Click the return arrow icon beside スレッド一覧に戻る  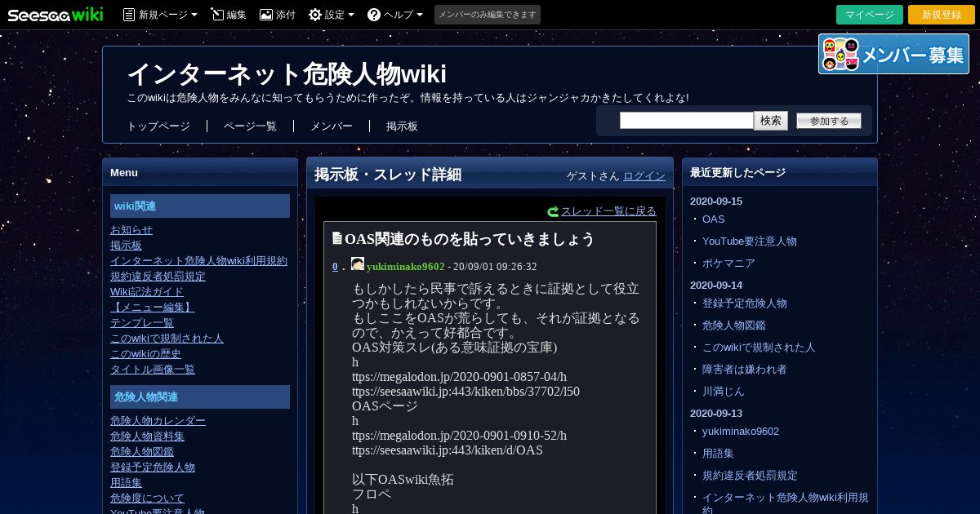pyautogui.click(x=553, y=211)
